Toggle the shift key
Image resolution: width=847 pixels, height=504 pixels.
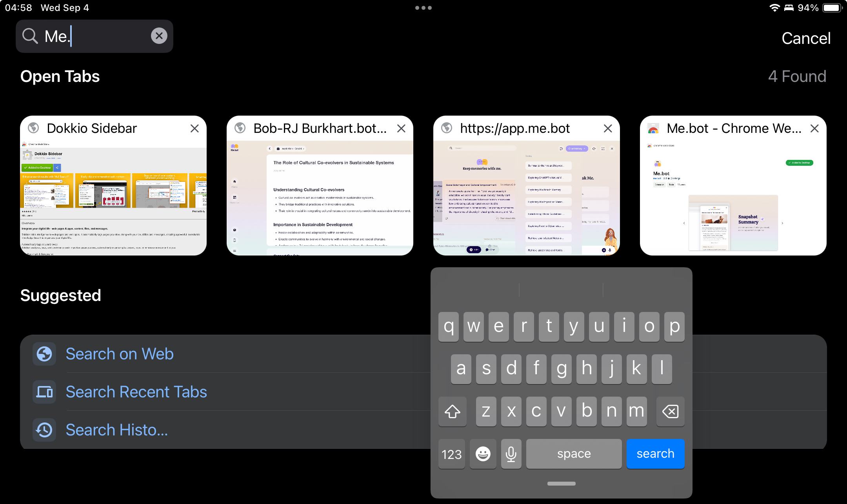tap(453, 412)
